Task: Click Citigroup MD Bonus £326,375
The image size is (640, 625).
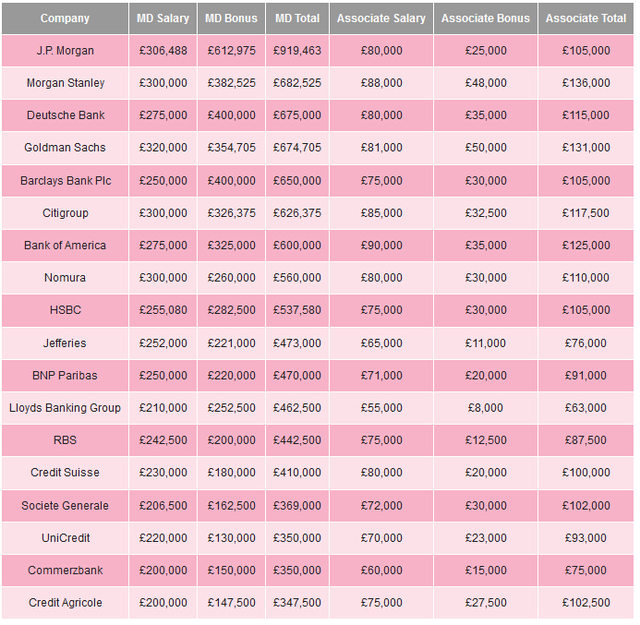Action: click(231, 213)
